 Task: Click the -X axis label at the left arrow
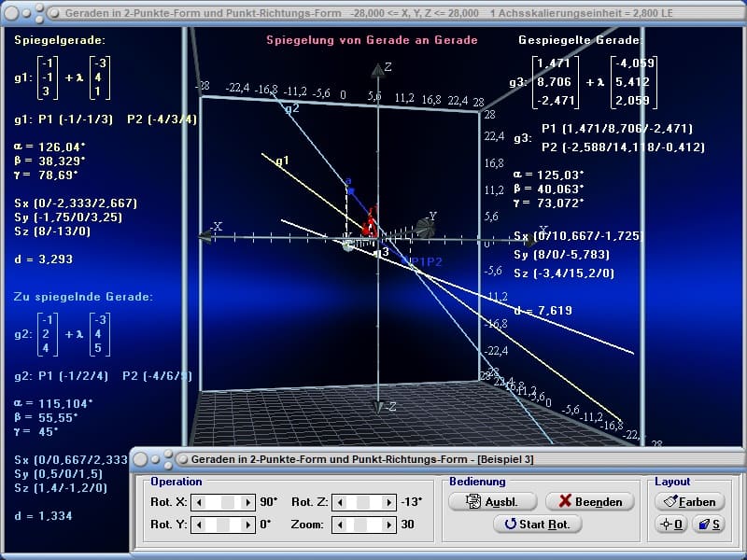click(217, 226)
